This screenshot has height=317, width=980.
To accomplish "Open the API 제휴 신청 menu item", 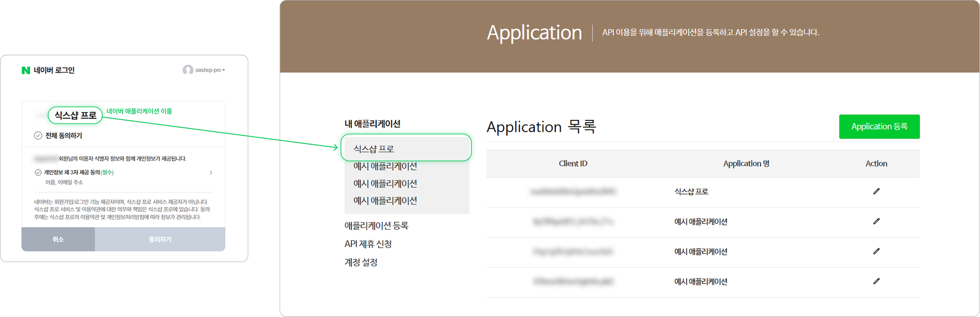I will click(368, 244).
